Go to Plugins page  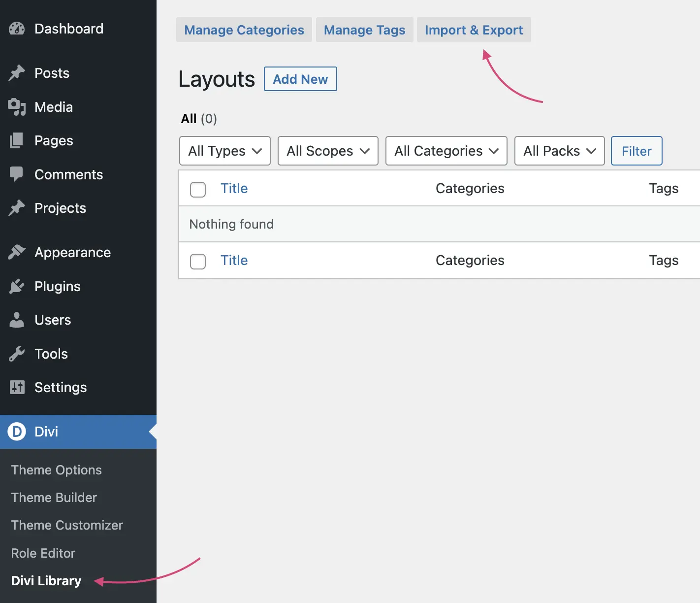(x=58, y=286)
